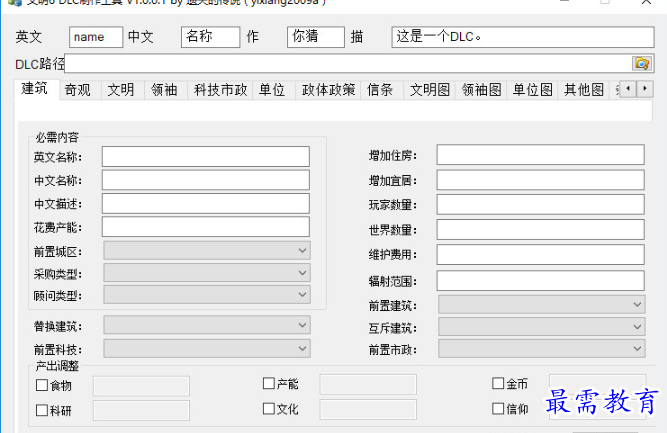
Task: Click the description field 这是一个DLC。
Action: [523, 37]
